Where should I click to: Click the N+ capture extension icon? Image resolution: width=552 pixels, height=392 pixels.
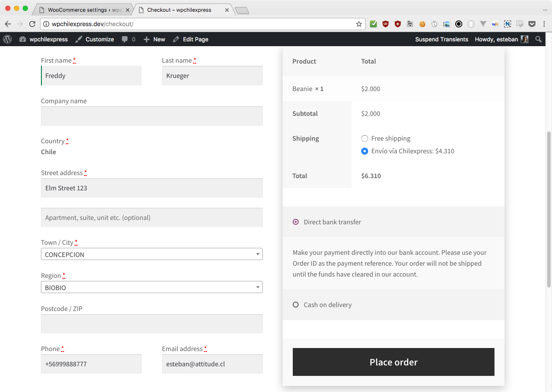508,24
